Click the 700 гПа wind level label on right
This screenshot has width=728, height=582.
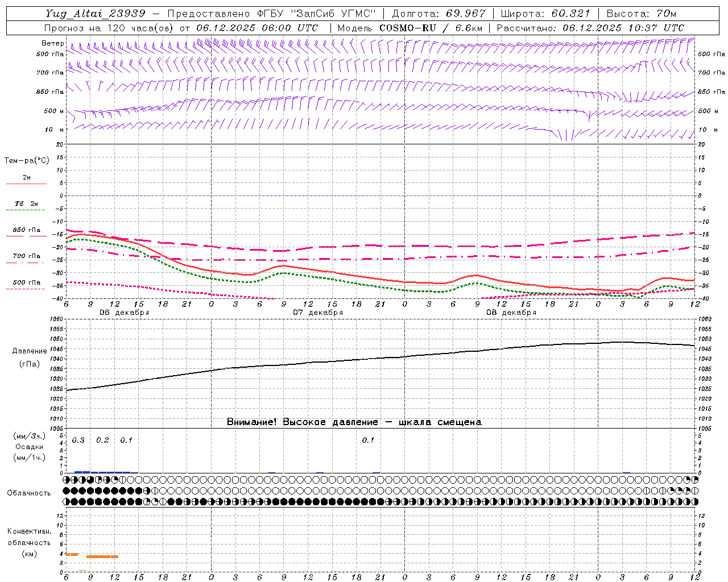click(x=712, y=73)
